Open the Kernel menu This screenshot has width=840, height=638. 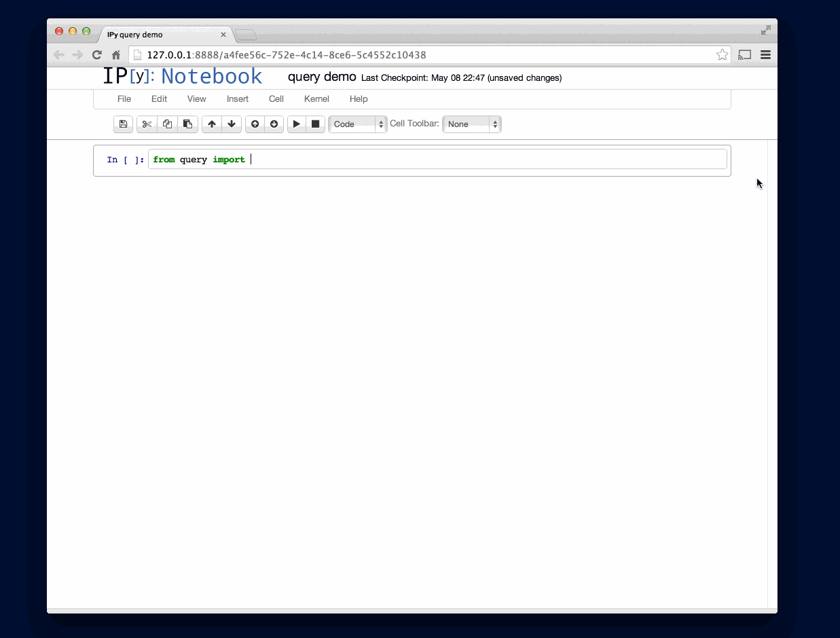316,99
